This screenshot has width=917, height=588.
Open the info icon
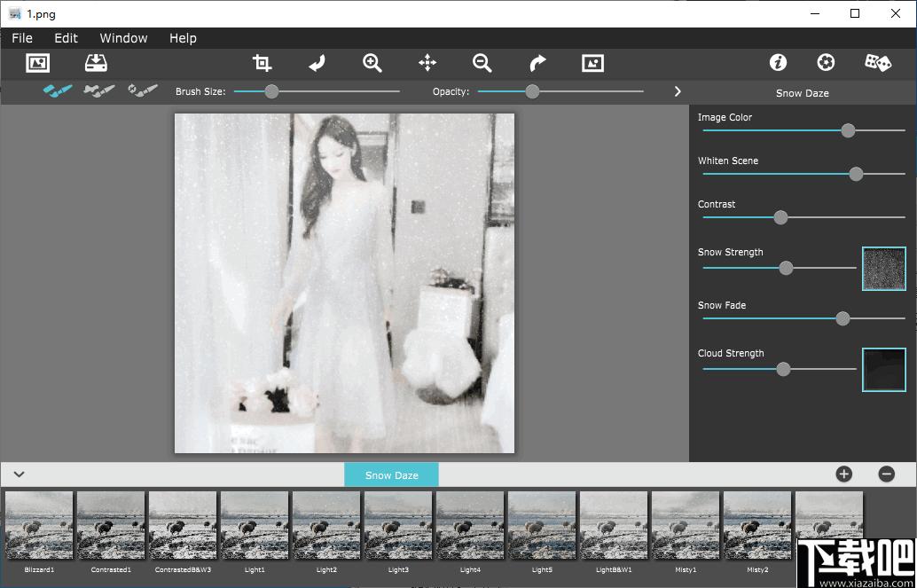(778, 63)
